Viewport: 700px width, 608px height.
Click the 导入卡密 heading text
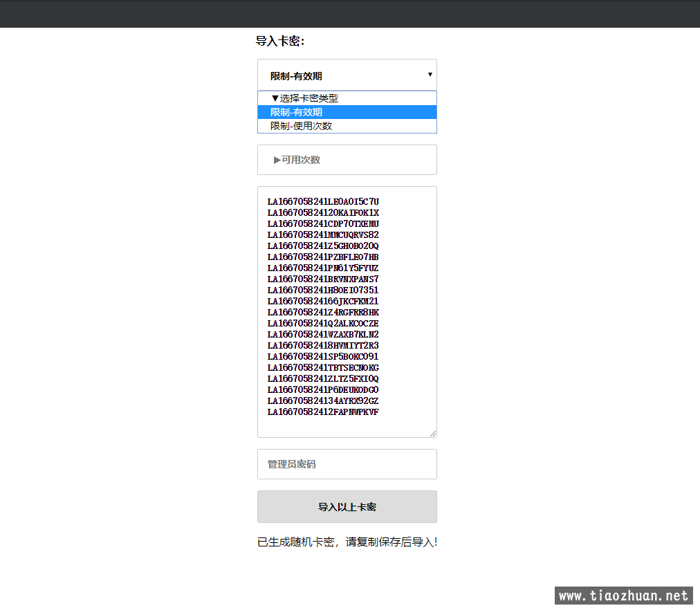[280, 42]
